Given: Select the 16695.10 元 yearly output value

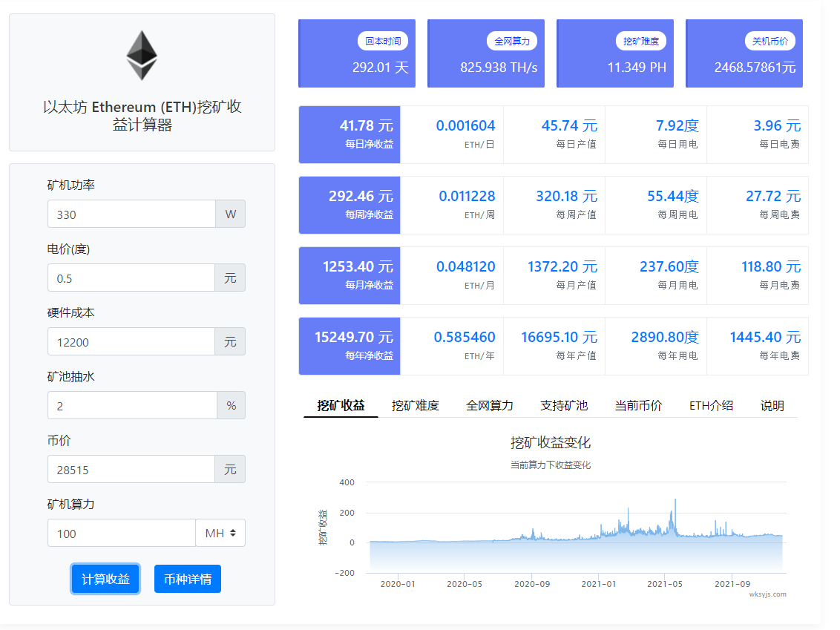Looking at the screenshot, I should (x=560, y=338).
